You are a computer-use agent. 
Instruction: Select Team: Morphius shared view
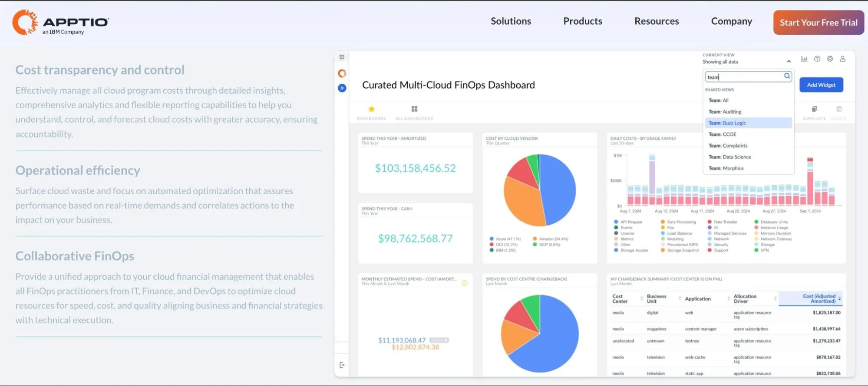pyautogui.click(x=749, y=168)
